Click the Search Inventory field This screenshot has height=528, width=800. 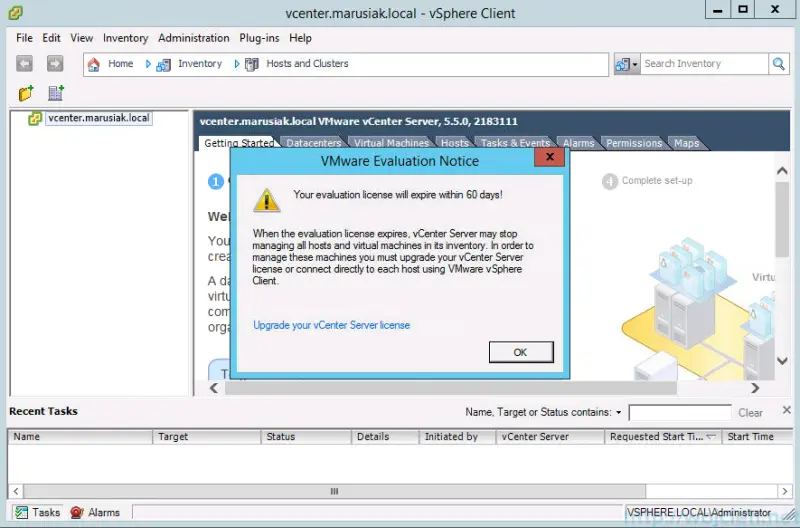click(x=704, y=64)
